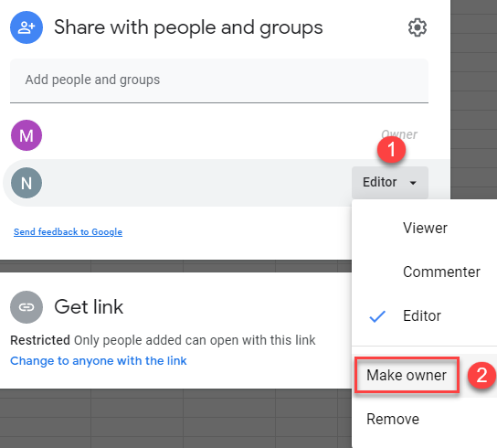This screenshot has height=448, width=497.
Task: Click the gray N user avatar
Action: pos(26,183)
